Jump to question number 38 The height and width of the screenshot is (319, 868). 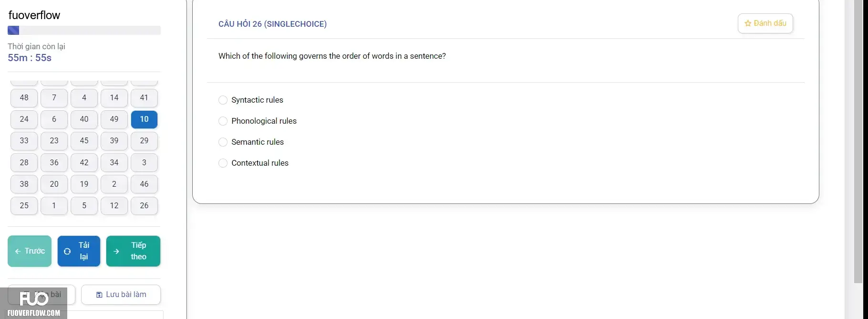coord(24,184)
